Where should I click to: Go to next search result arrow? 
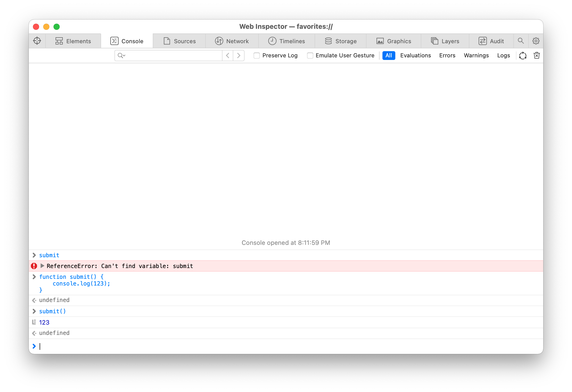tap(239, 56)
